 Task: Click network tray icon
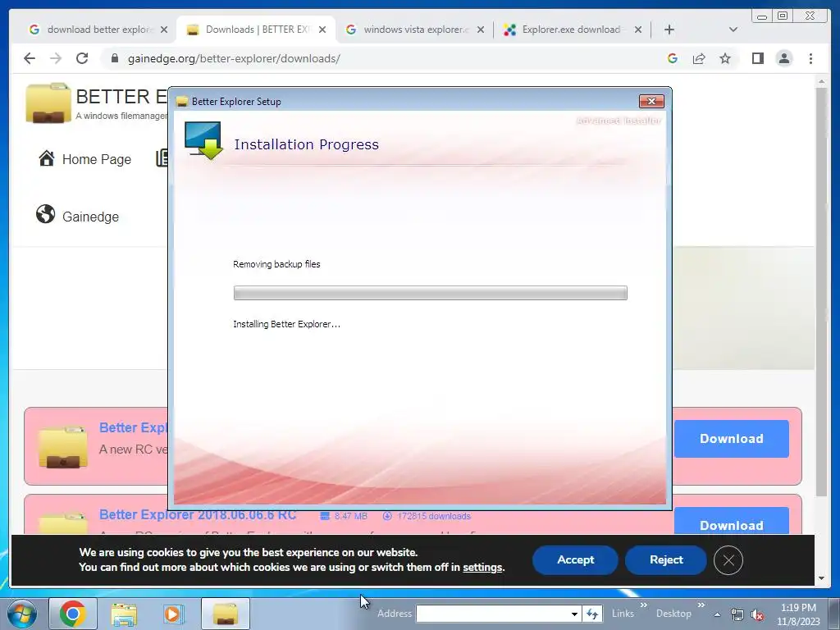737,614
